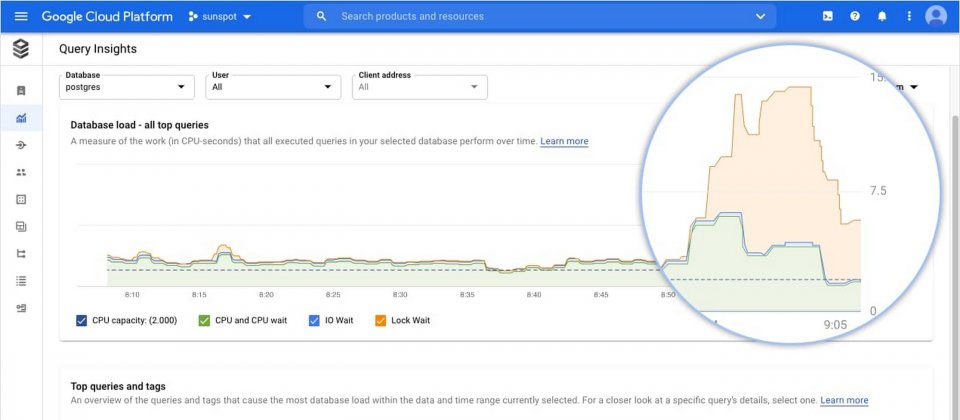Click the 8:10 time label on chart axis
Image resolution: width=960 pixels, height=420 pixels.
tap(132, 295)
